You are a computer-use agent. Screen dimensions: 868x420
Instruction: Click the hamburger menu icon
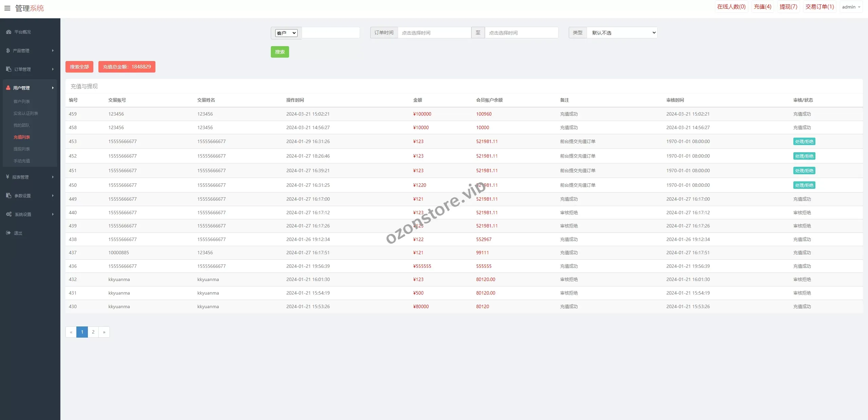pos(7,8)
